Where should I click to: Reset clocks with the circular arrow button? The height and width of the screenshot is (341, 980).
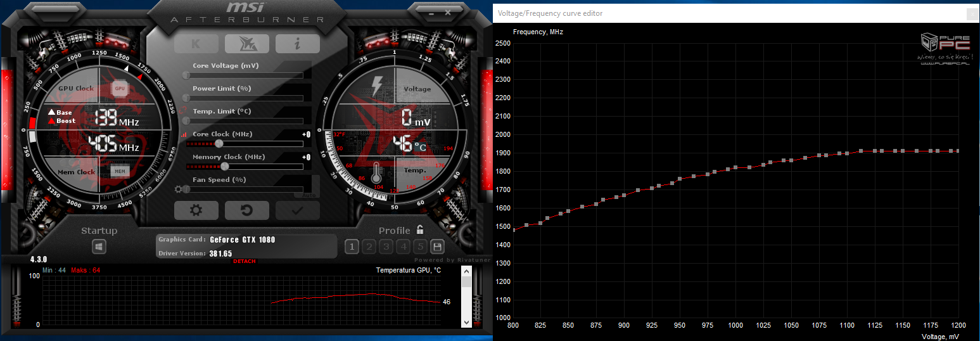click(246, 210)
